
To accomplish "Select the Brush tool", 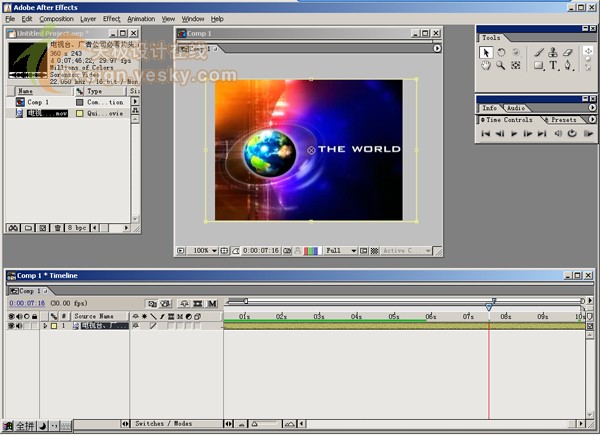I will 539,52.
